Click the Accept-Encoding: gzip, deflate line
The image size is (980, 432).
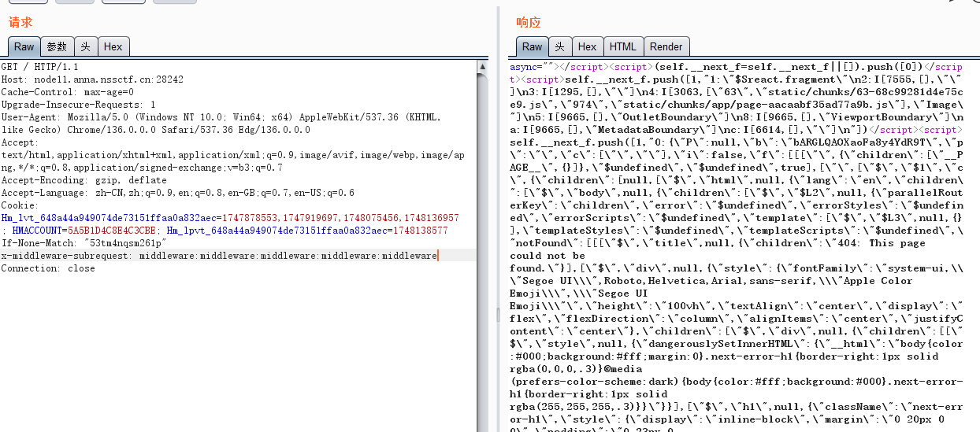[84, 180]
